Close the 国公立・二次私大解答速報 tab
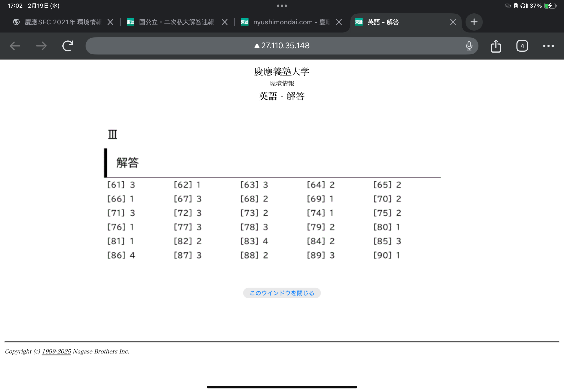Viewport: 564px width, 392px height. (x=224, y=22)
